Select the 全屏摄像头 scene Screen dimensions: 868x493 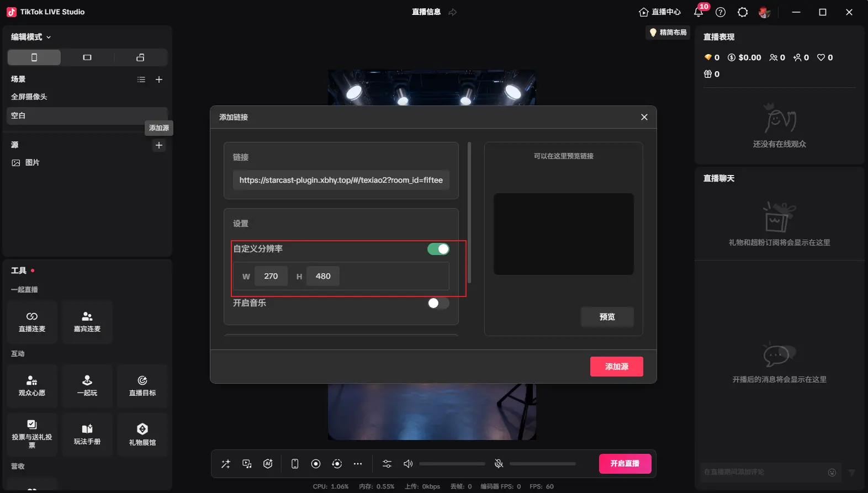click(x=29, y=97)
